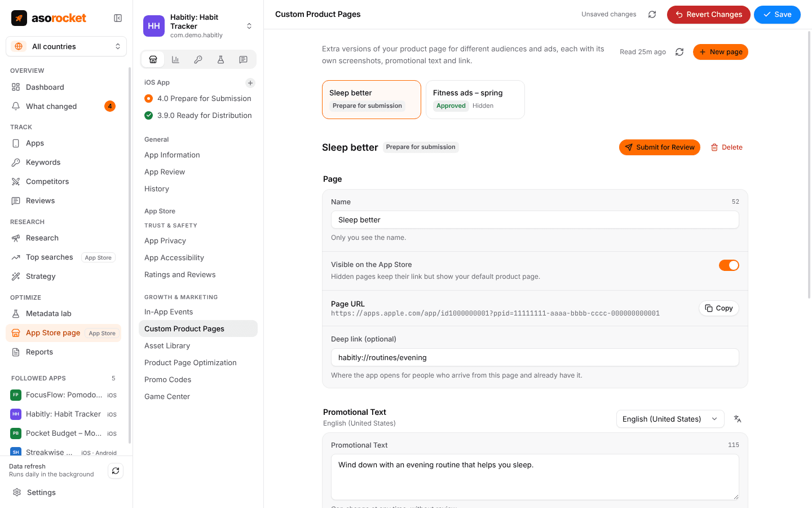Click the Pocket Budget app icon
Image resolution: width=812 pixels, height=508 pixels.
pyautogui.click(x=16, y=433)
